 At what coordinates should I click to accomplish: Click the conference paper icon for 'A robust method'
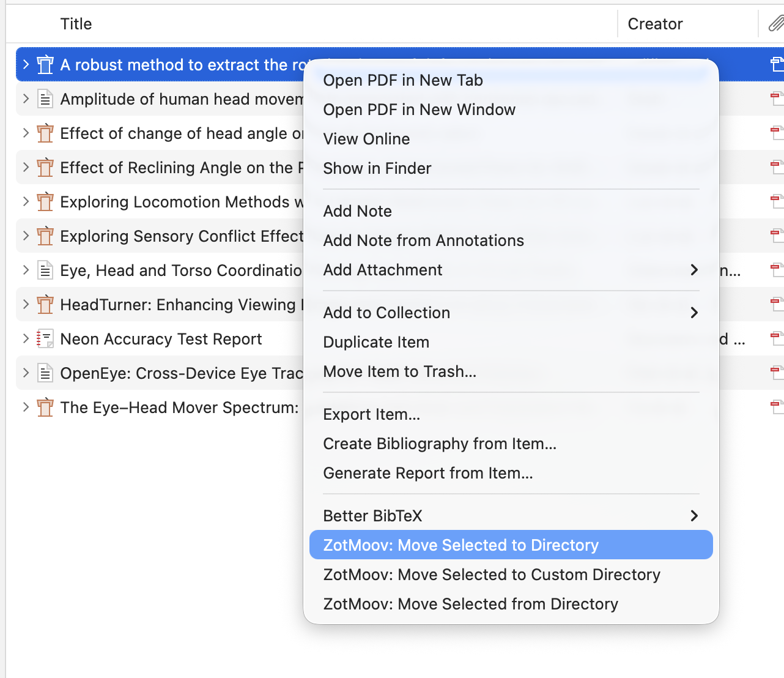pyautogui.click(x=45, y=65)
